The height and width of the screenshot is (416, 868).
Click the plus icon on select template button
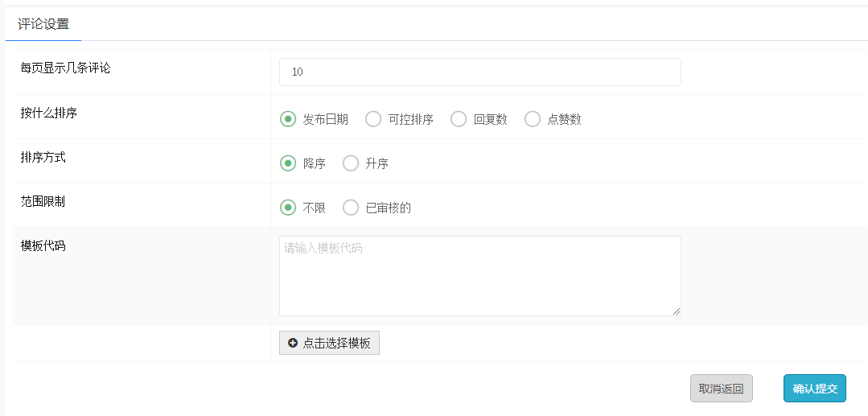(x=293, y=343)
